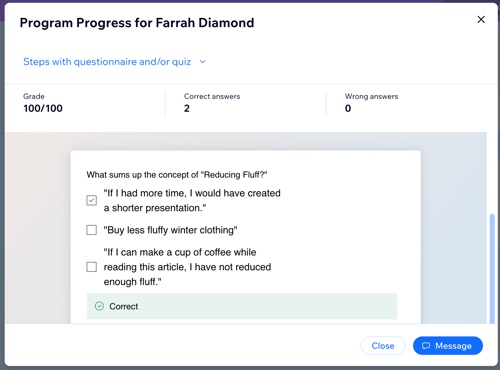Select the 'shorter presentation' answer text
This screenshot has width=500, height=370.
tap(192, 200)
